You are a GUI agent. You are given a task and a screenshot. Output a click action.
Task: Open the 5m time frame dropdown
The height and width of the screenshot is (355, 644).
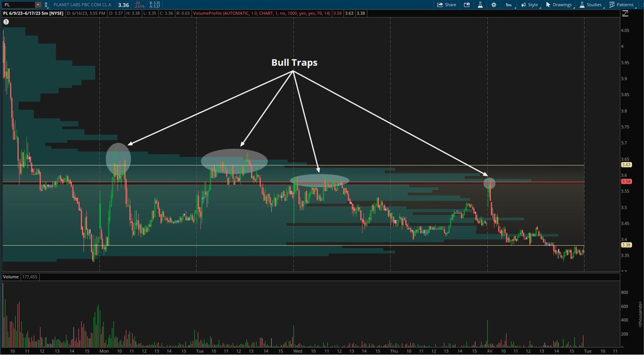510,4
